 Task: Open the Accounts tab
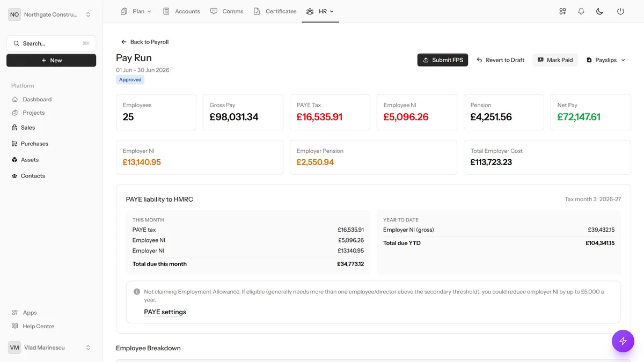[181, 11]
